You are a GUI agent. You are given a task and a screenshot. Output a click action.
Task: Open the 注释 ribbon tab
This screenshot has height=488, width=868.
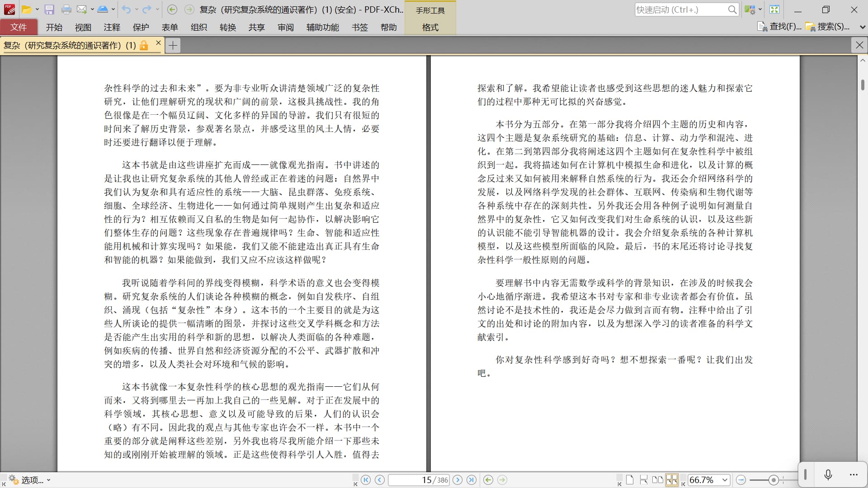pyautogui.click(x=112, y=28)
